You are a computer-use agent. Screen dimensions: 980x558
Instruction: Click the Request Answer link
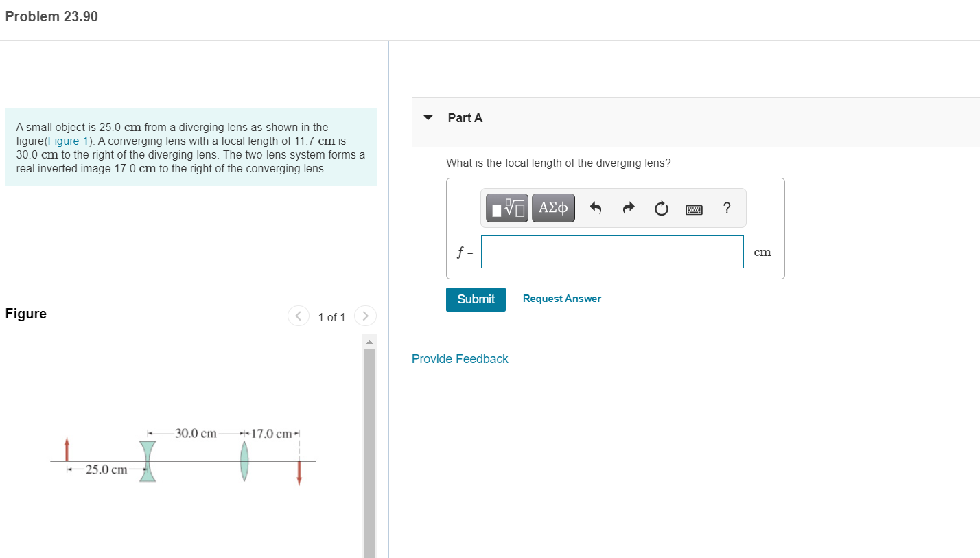[562, 299]
